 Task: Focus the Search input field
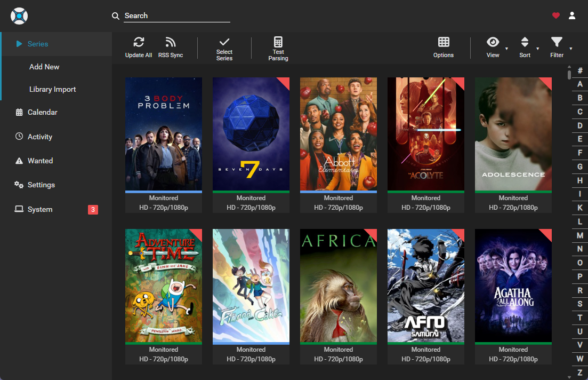tap(177, 16)
